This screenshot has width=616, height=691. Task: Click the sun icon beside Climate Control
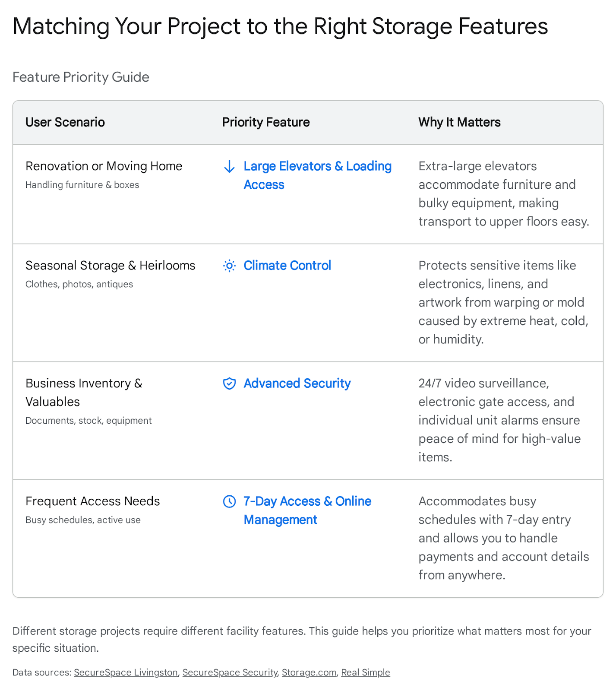click(x=229, y=266)
